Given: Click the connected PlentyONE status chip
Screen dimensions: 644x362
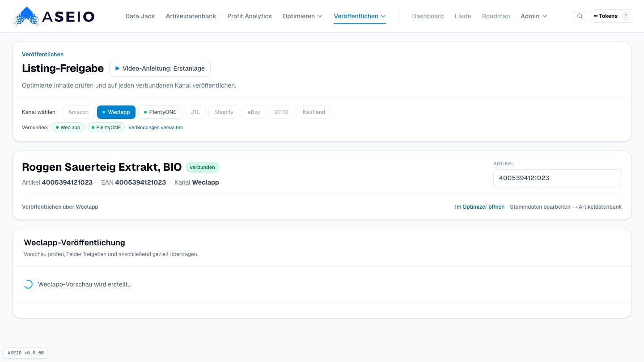Looking at the screenshot, I should pyautogui.click(x=106, y=127).
